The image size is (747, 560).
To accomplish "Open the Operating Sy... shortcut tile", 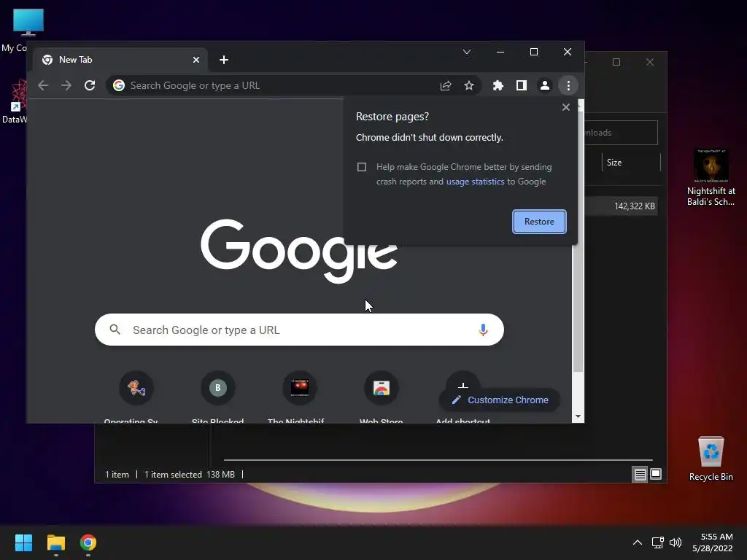I will (136, 388).
